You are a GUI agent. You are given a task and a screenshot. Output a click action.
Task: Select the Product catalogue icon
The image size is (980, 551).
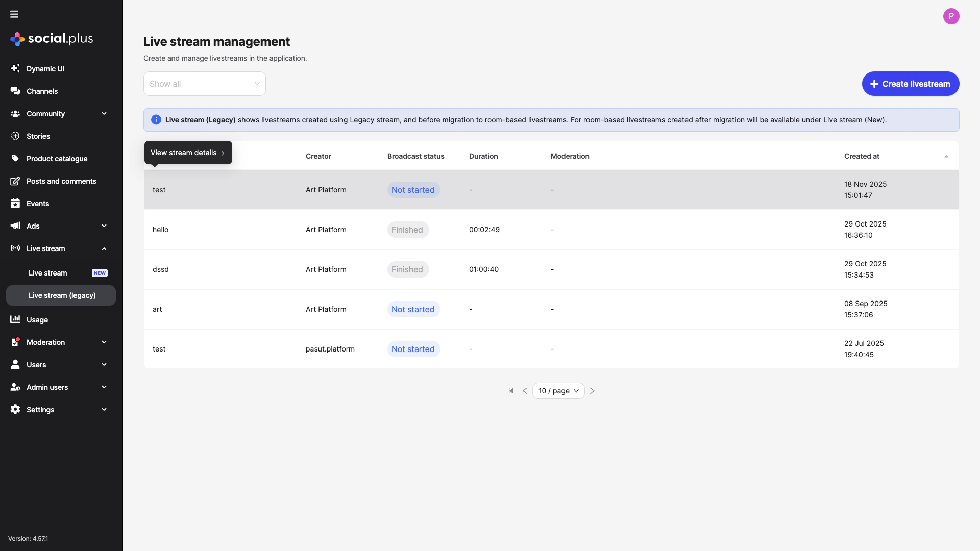[16, 159]
